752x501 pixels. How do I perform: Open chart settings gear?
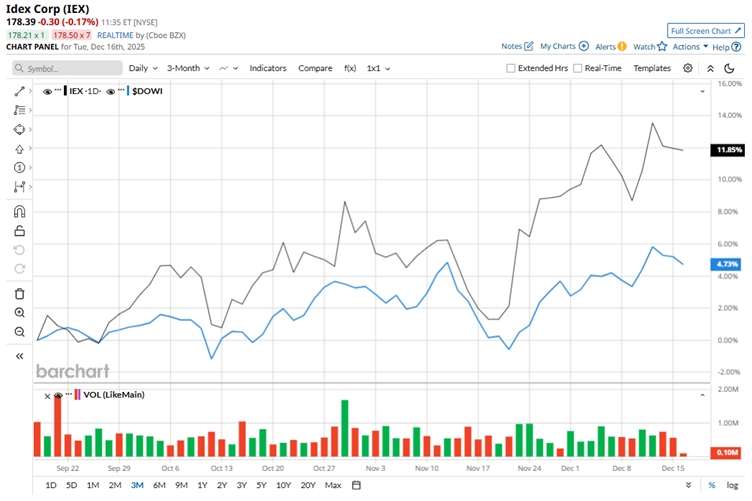tap(688, 68)
